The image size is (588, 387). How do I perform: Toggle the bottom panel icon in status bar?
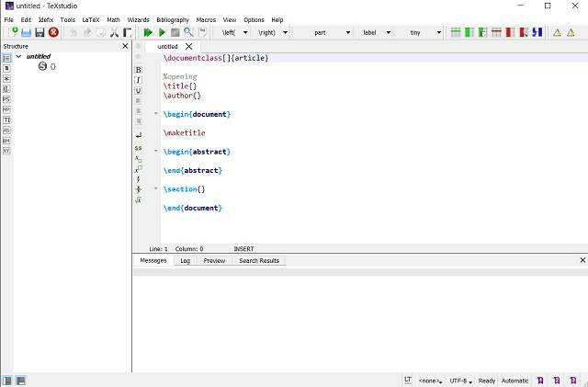(x=20, y=380)
